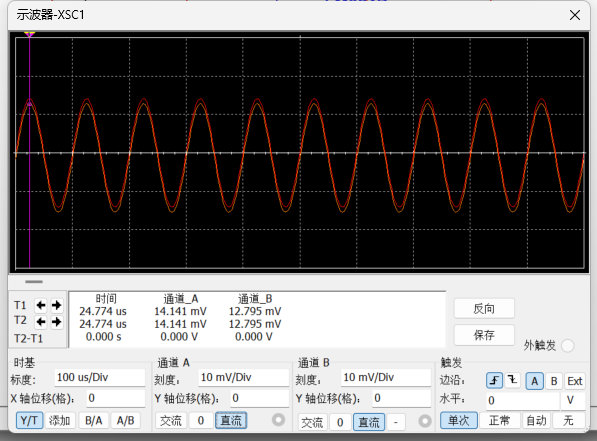This screenshot has width=597, height=441.
Task: Click T1 通道_B value 12.795 mV
Action: pyautogui.click(x=255, y=312)
